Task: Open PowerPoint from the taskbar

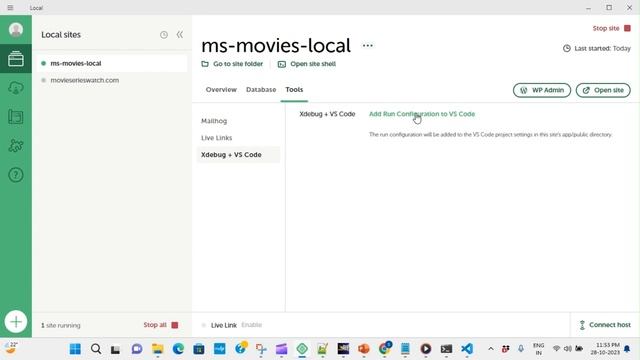Action: 364,349
